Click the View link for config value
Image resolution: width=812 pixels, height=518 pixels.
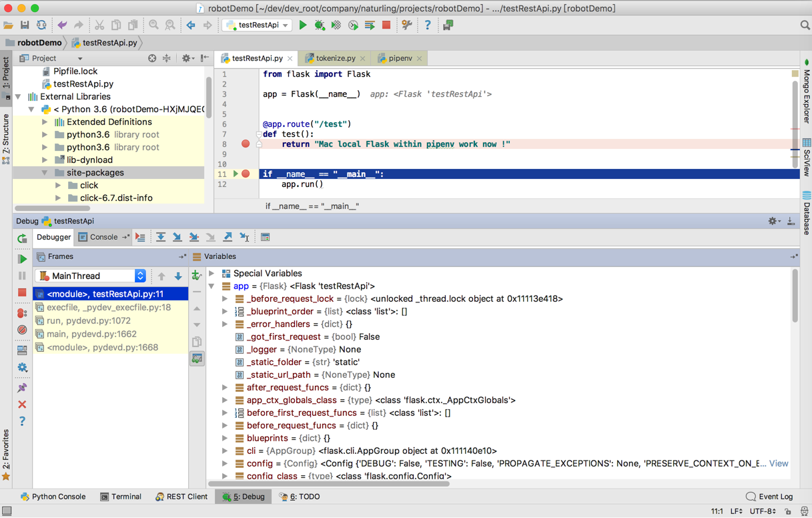(778, 463)
